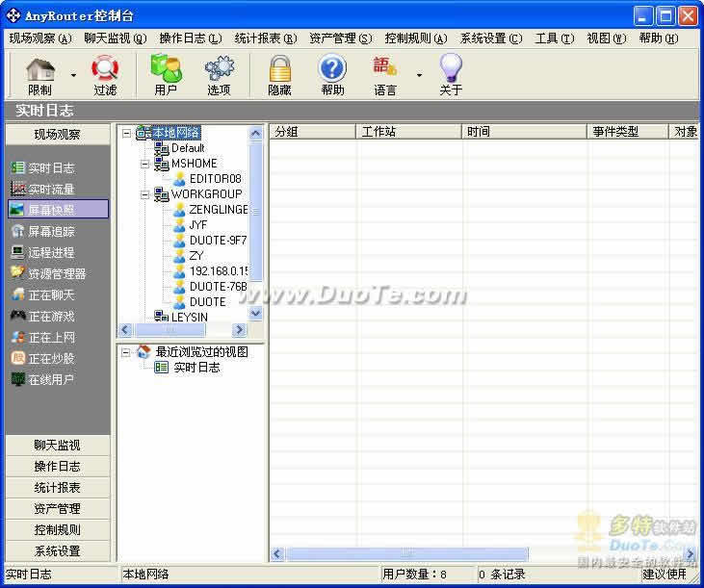Select 正在游戏 in the sidebar

[x=43, y=317]
